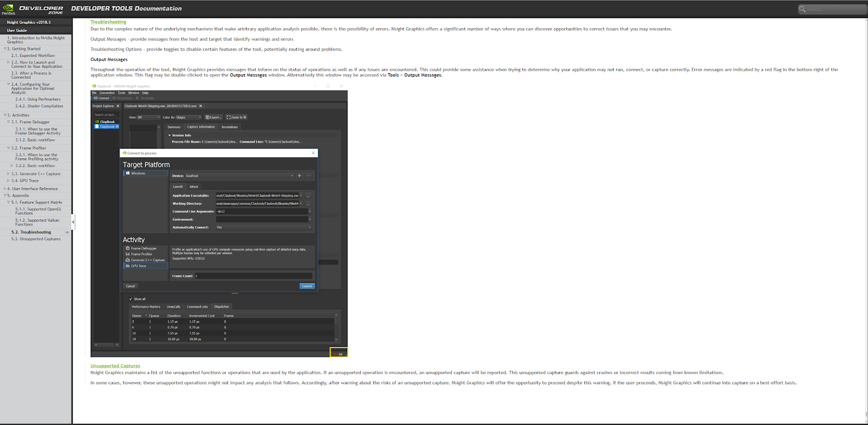Screen dimensions: 868x425
Task: Open the View SM dropdown
Action: click(149, 117)
